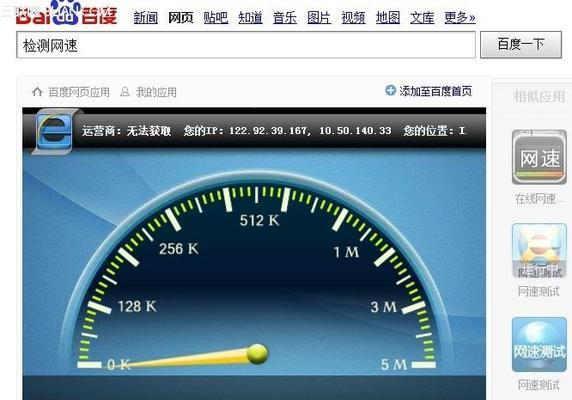Open the 视频 video link
Viewport: 572px width, 400px height.
pyautogui.click(x=353, y=18)
